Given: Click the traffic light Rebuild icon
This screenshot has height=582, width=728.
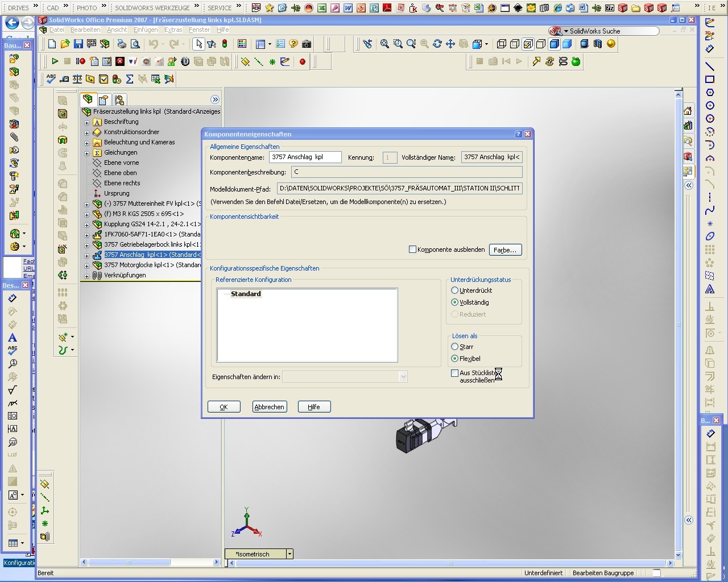Looking at the screenshot, I should [x=225, y=44].
